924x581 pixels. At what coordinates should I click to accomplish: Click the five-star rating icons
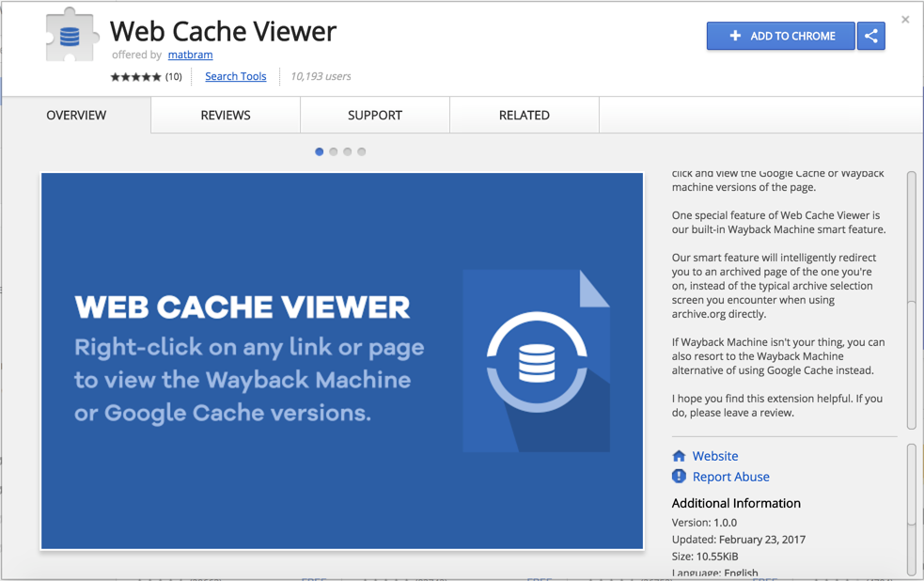pos(135,77)
